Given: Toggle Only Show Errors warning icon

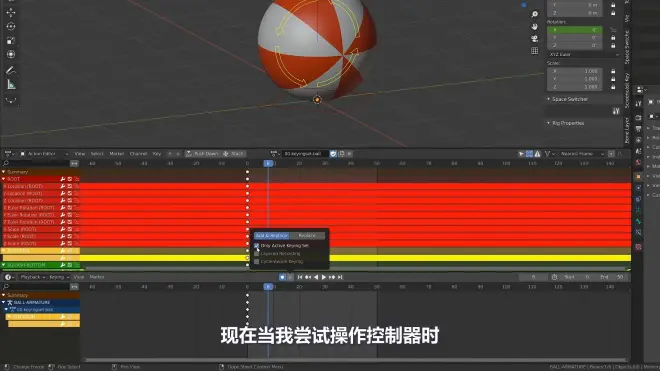Looking at the screenshot, I should 538,154.
